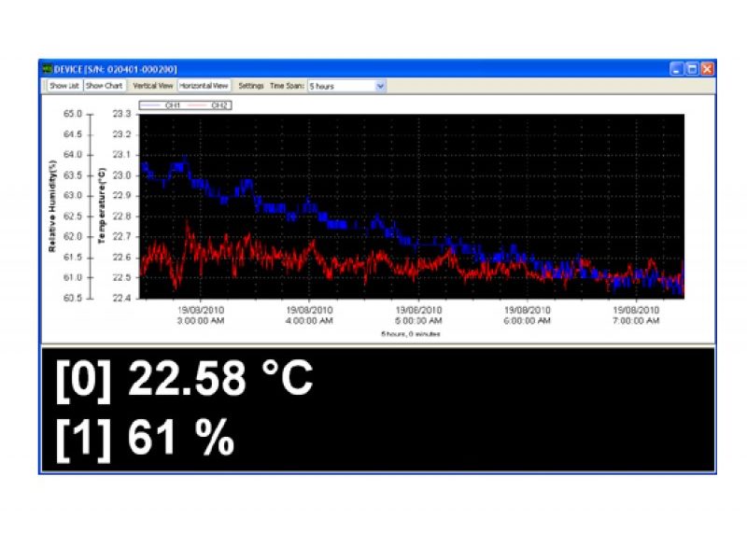This screenshot has height=560, width=747.
Task: Switch to Vertical View
Action: 152,86
